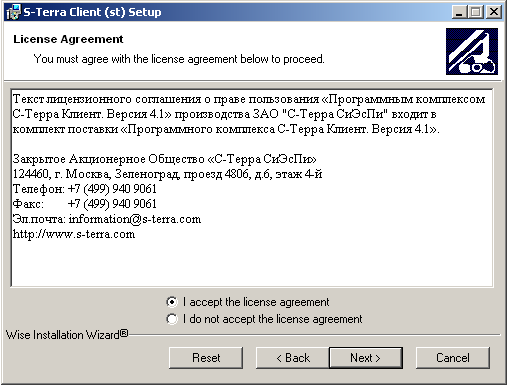Click the installer icon in the title bar
508x385 pixels.
[x=13, y=12]
